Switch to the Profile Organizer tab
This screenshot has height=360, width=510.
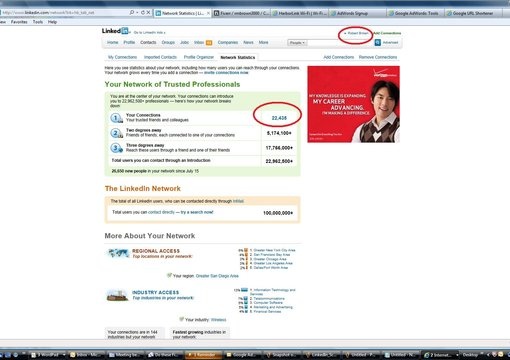click(199, 57)
